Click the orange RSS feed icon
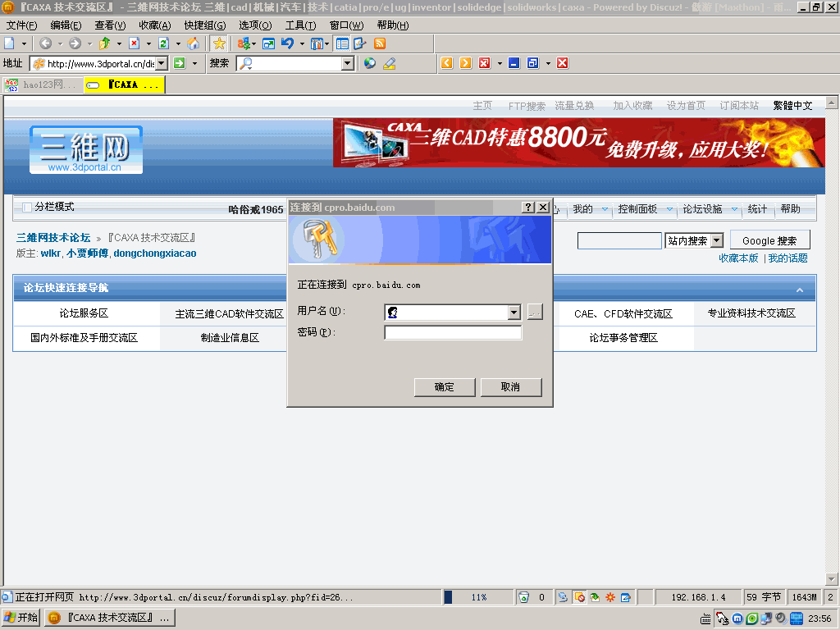Viewport: 840px width, 630px height. 379,43
